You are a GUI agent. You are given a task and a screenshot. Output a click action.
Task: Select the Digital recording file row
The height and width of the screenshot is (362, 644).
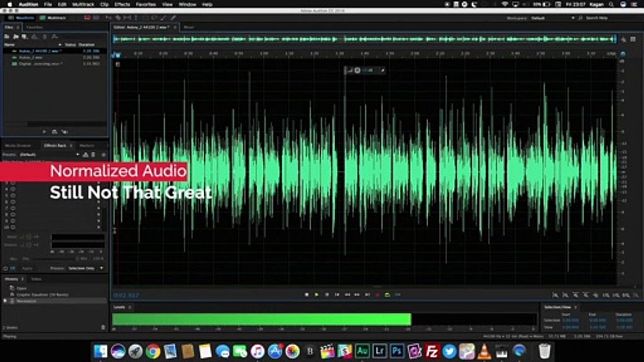[54, 64]
